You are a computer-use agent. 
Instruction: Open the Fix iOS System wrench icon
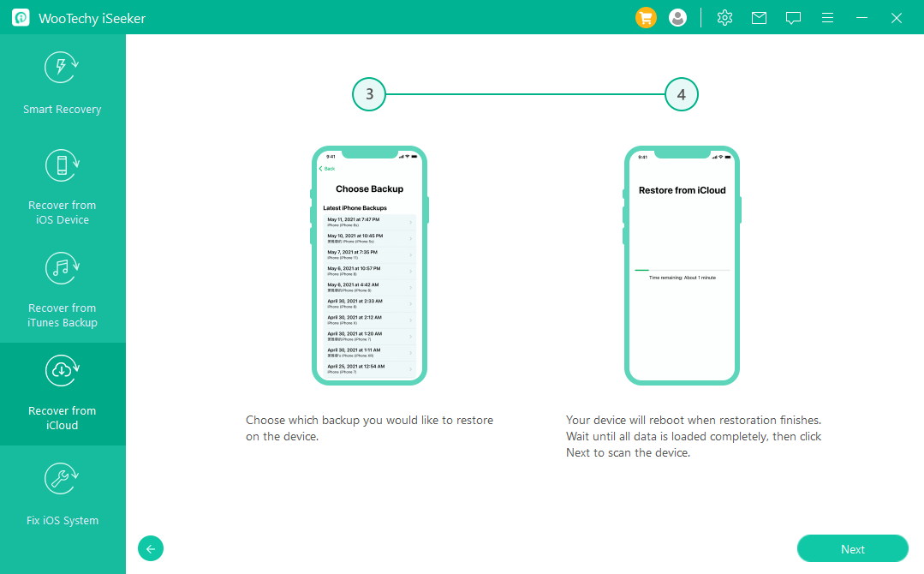[63, 480]
